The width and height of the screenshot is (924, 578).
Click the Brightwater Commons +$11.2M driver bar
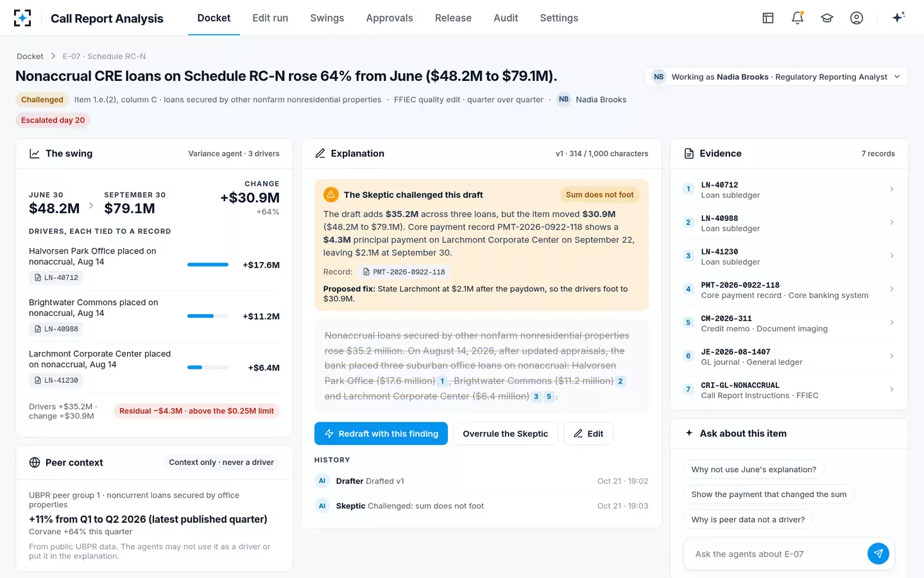[208, 316]
